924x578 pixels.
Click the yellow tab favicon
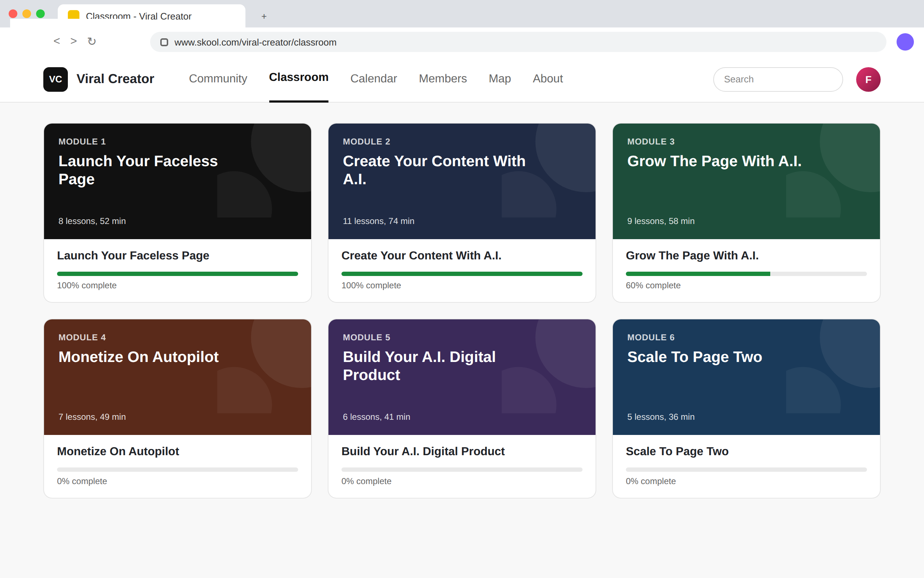coord(73,15)
